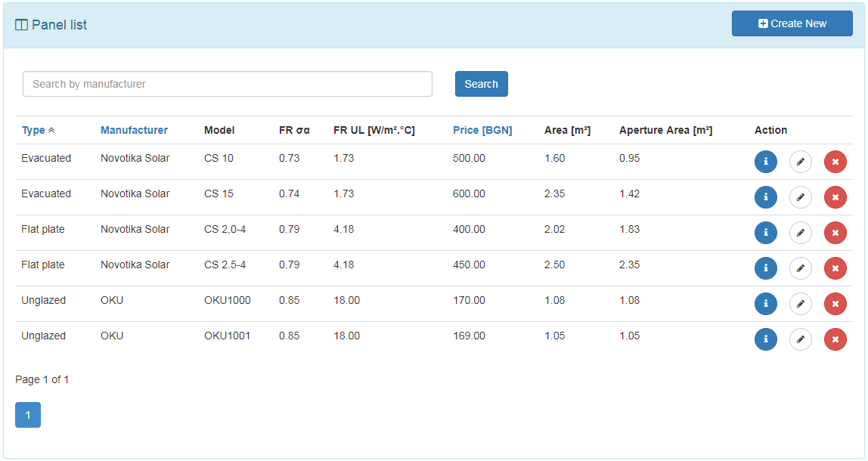Viewport: 868px width, 461px height.
Task: Click the Page 1 of 1 text
Action: click(42, 379)
